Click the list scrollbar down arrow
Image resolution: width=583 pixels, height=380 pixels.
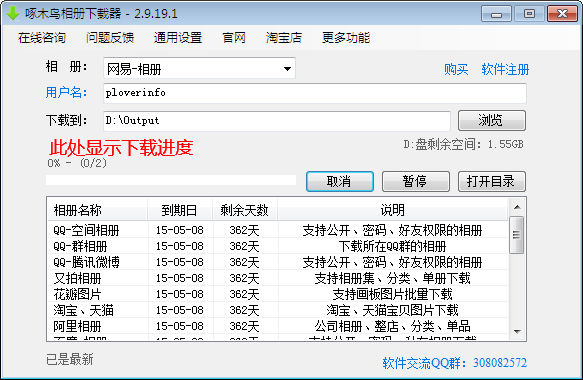click(517, 331)
